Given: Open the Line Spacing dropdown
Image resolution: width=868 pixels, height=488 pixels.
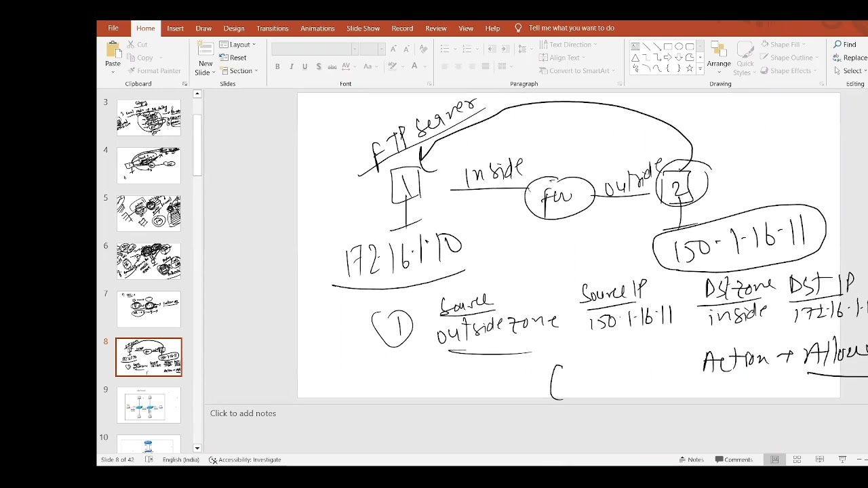Looking at the screenshot, I should pos(524,49).
